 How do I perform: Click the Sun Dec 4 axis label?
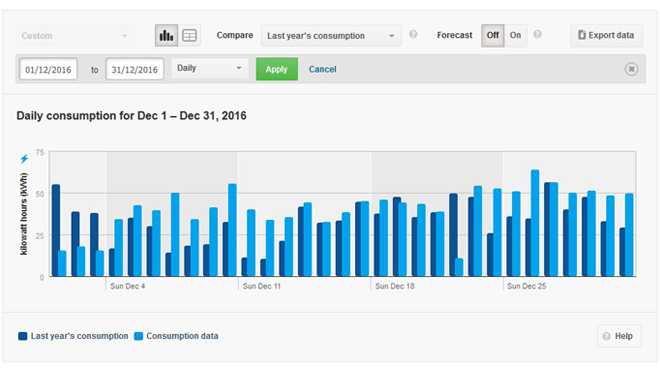click(x=128, y=286)
